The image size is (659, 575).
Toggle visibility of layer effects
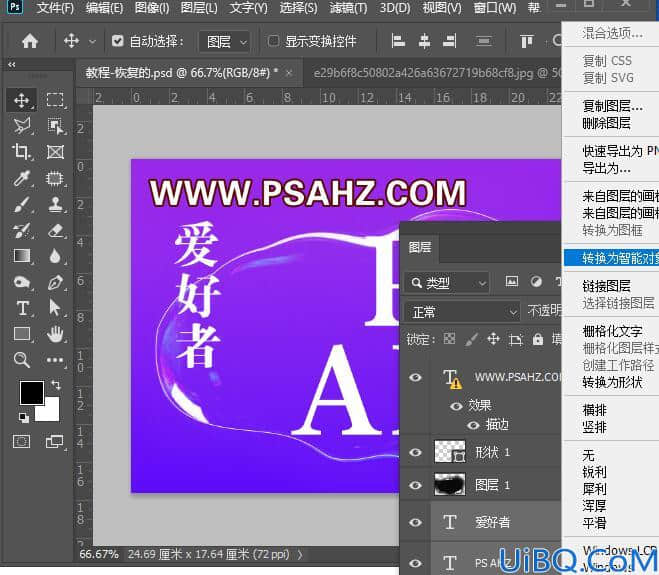456,406
